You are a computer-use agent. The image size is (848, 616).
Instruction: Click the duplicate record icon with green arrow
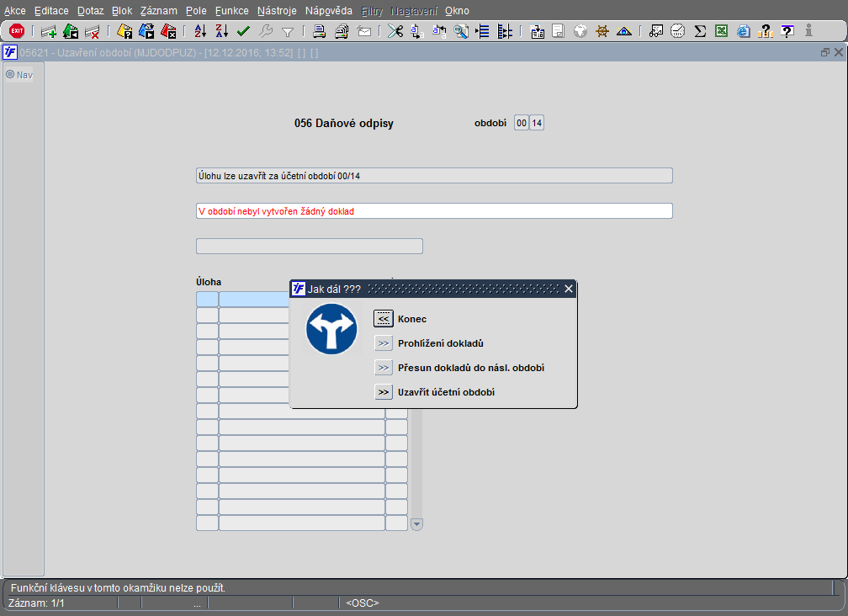(71, 31)
